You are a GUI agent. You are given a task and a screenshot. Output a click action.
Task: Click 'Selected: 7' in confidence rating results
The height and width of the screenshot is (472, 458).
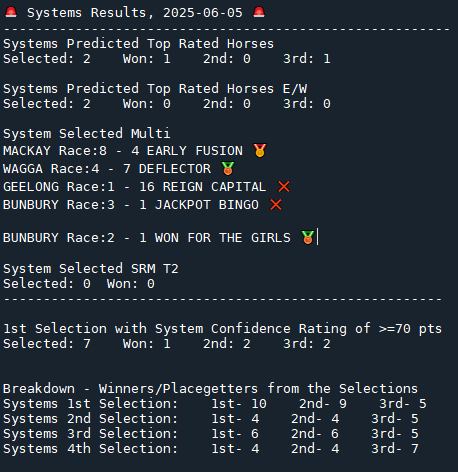pyautogui.click(x=47, y=344)
